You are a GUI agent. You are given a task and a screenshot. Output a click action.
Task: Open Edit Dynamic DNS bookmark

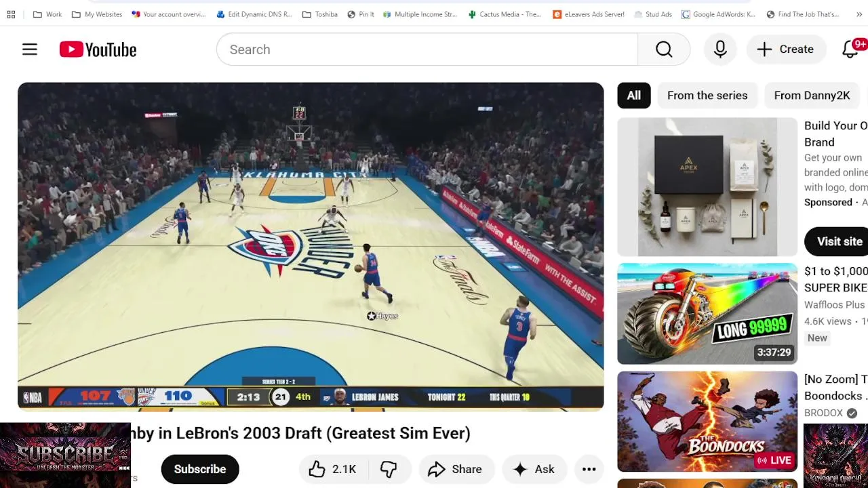[254, 14]
